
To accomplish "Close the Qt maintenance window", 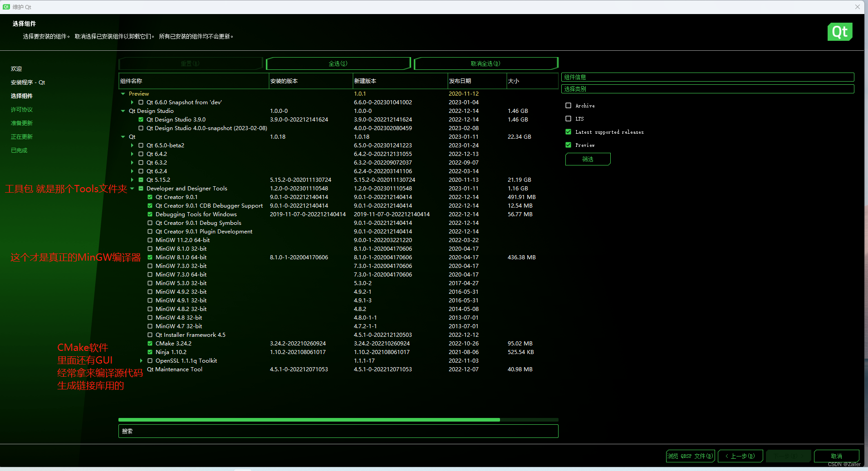I will point(857,7).
